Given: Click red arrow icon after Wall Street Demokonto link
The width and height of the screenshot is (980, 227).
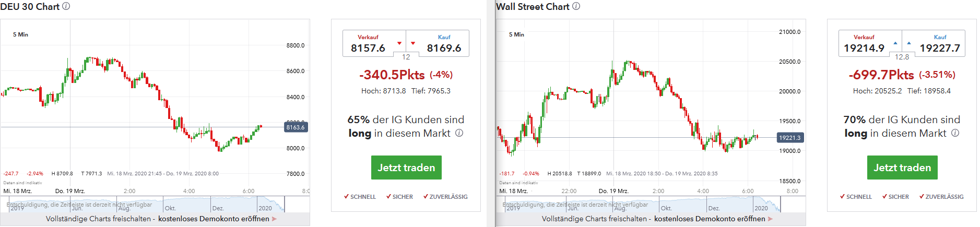Looking at the screenshot, I should [x=771, y=219].
